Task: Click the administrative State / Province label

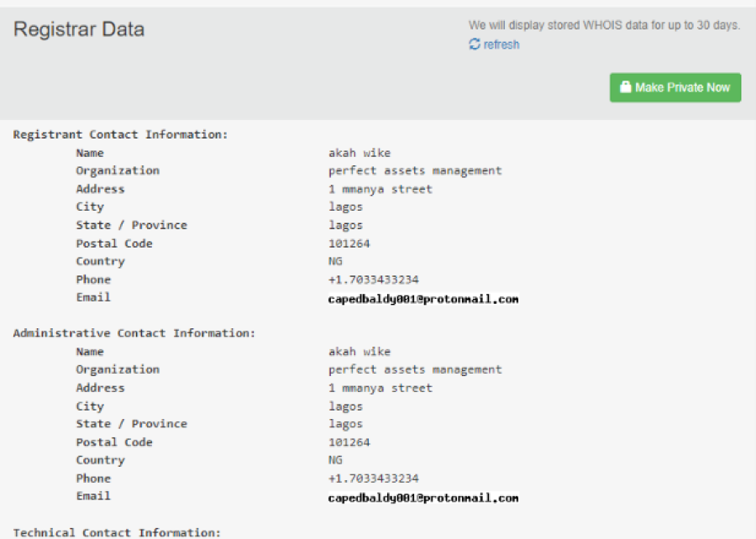Action: coord(131,424)
